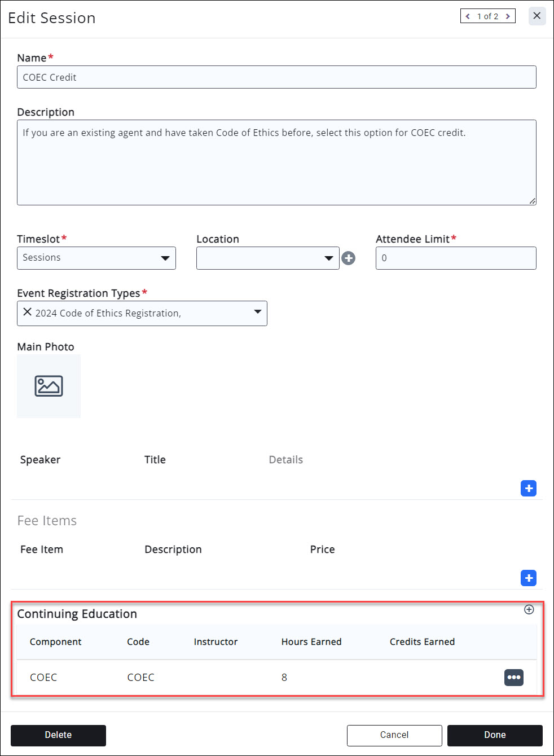Viewport: 554px width, 756px height.
Task: Go to the next session arrow
Action: (x=508, y=16)
